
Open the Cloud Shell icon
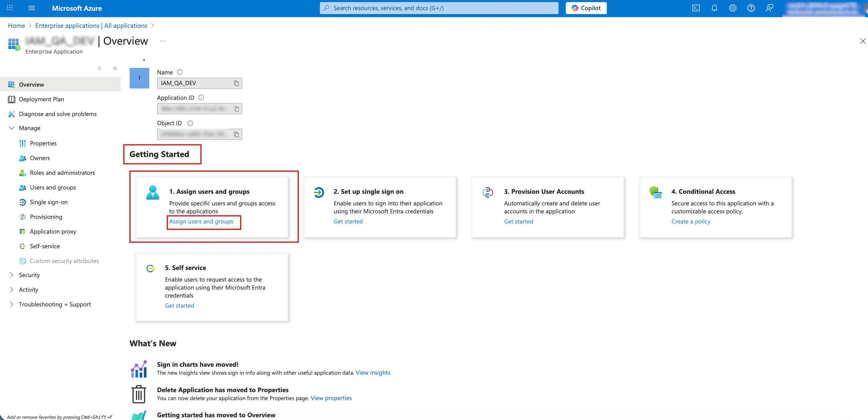696,8
